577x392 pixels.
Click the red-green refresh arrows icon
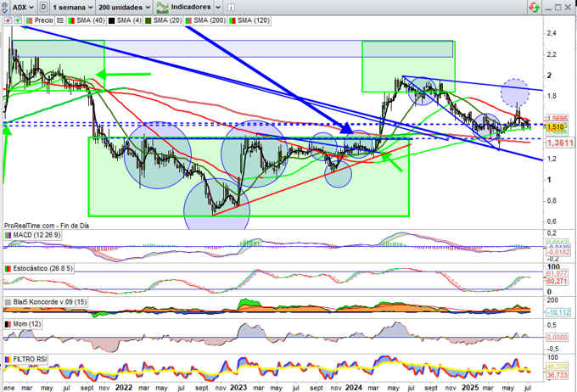[534, 7]
